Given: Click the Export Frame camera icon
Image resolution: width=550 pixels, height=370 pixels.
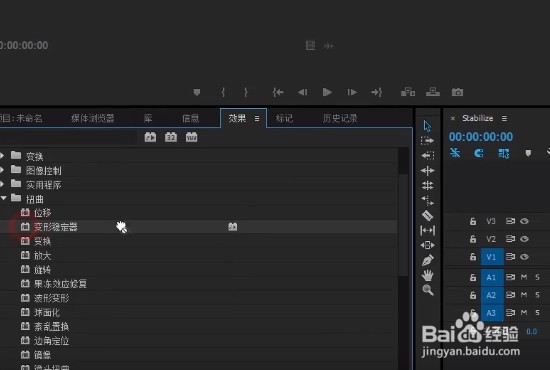Looking at the screenshot, I should pos(457,92).
